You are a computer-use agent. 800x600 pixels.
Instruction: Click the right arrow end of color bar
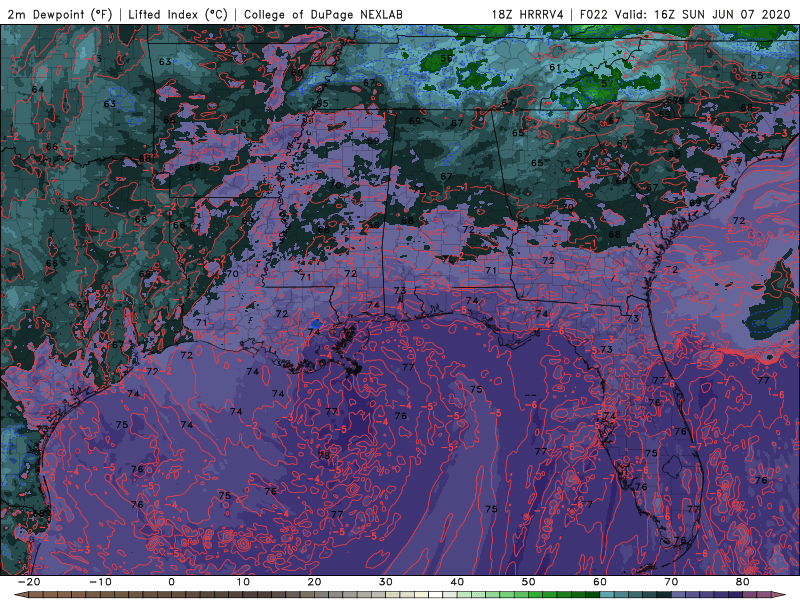pyautogui.click(x=779, y=595)
